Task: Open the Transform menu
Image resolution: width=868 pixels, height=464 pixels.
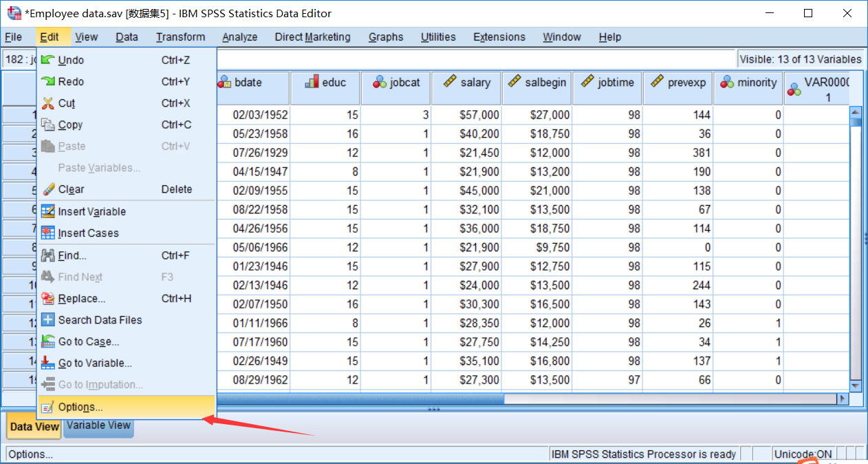Action: (x=180, y=37)
